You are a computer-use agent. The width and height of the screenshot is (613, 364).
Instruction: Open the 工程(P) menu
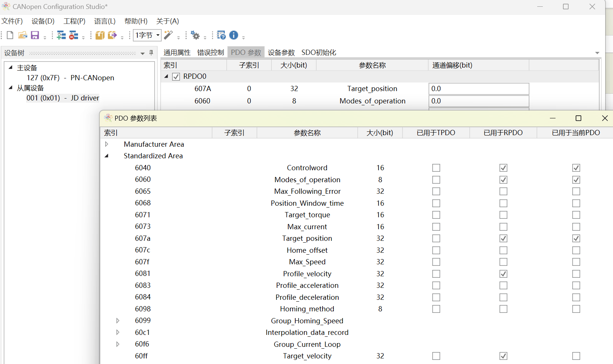pos(74,21)
